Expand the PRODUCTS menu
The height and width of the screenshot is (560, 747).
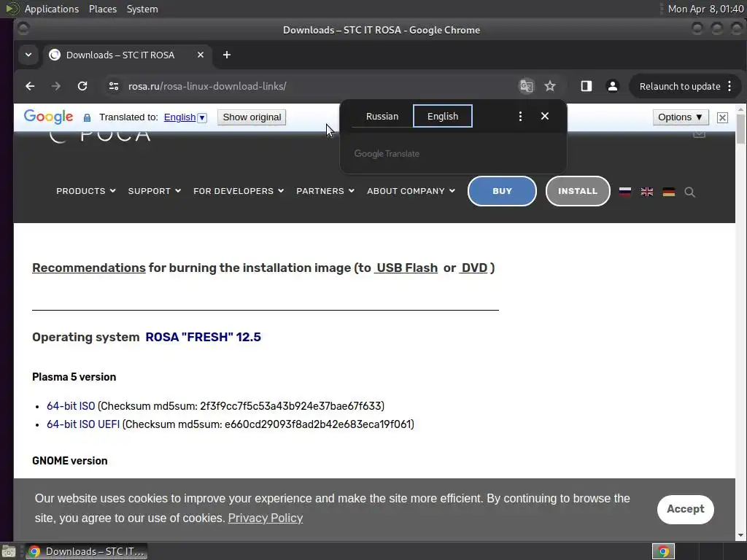[86, 191]
